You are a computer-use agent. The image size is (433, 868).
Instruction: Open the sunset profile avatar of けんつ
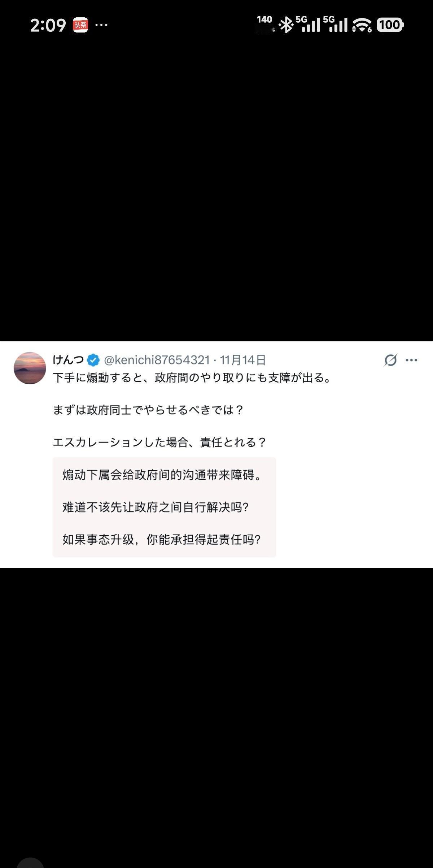coord(30,368)
